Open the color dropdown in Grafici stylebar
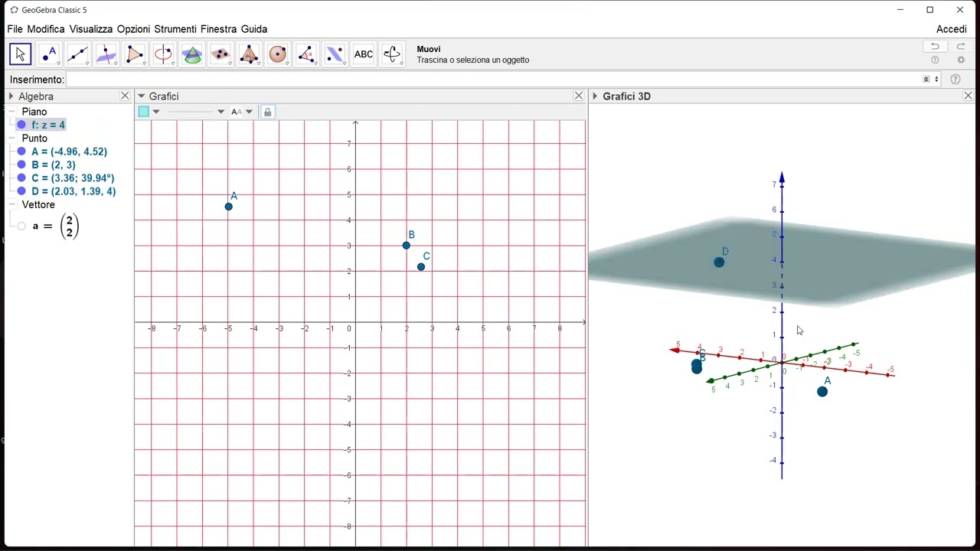This screenshot has height=551, width=980. (156, 112)
